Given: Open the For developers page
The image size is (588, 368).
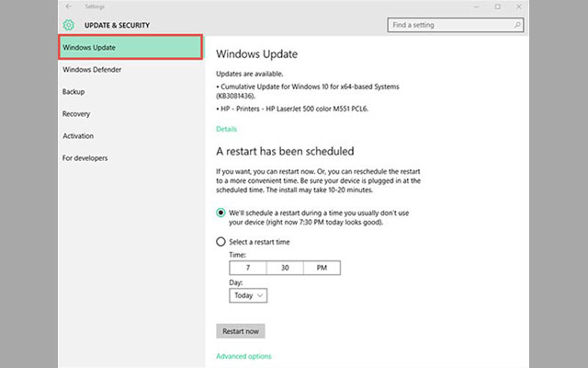Looking at the screenshot, I should click(85, 158).
